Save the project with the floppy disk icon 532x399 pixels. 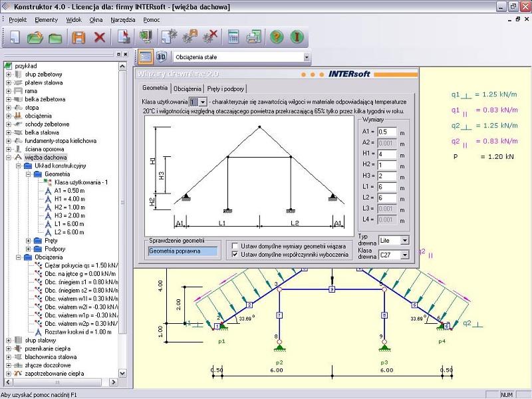point(78,37)
